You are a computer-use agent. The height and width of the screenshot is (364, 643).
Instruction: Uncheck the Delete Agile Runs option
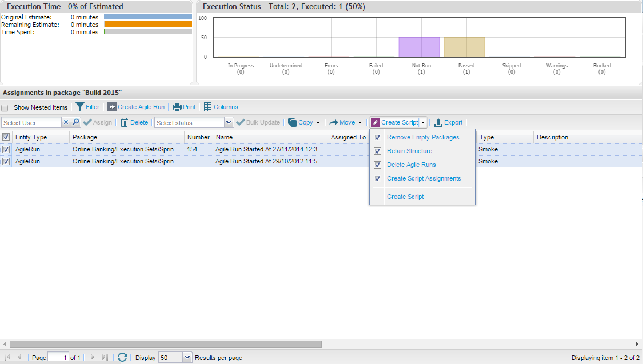coord(377,165)
